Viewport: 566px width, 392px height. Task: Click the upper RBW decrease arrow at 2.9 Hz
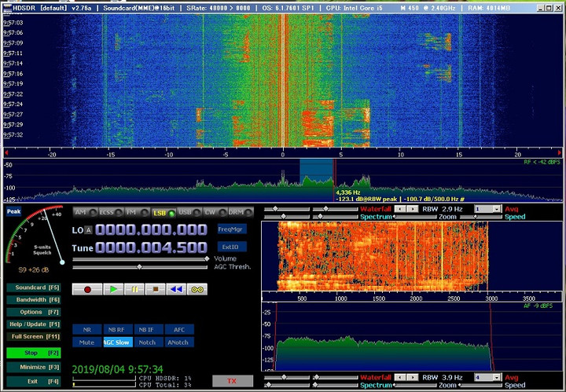(400, 209)
